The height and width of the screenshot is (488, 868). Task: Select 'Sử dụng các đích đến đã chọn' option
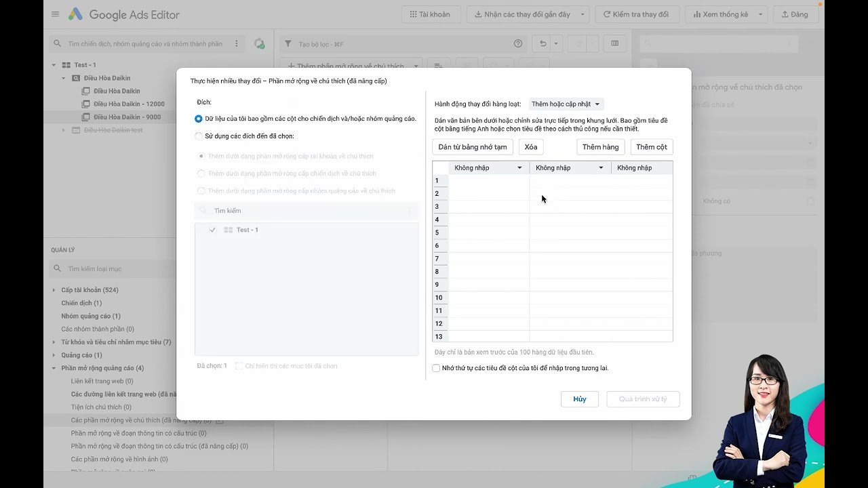199,136
